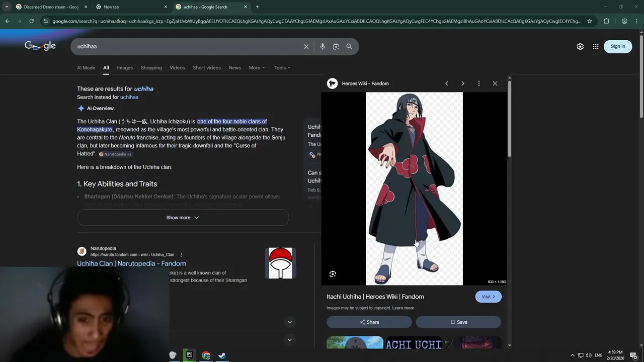
Task: Go to previous image in preview panel
Action: point(447,83)
